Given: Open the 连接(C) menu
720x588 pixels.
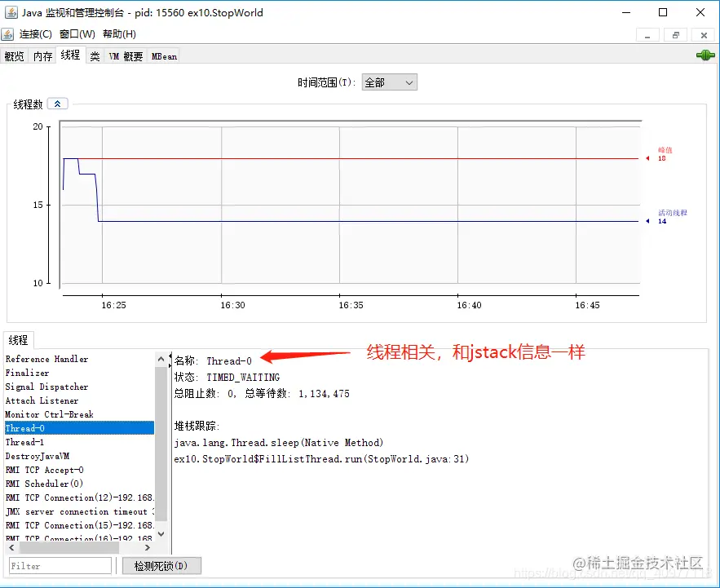Looking at the screenshot, I should pos(35,34).
